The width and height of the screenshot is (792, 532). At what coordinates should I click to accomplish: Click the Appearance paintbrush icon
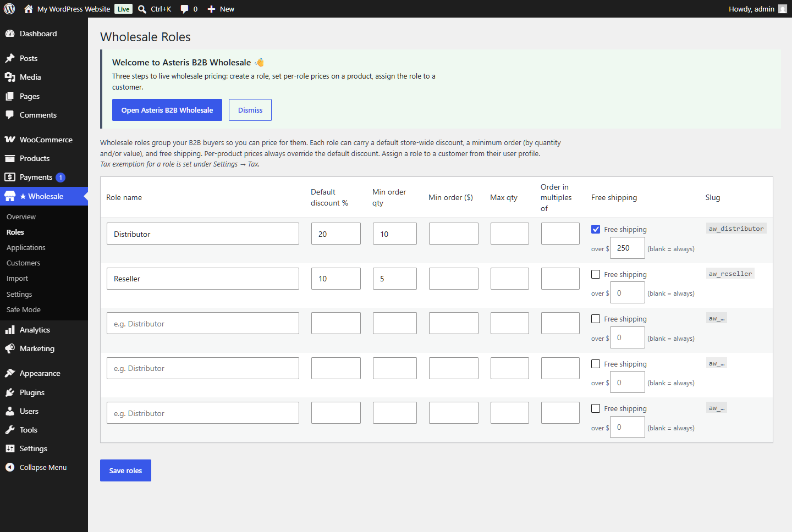(10, 373)
